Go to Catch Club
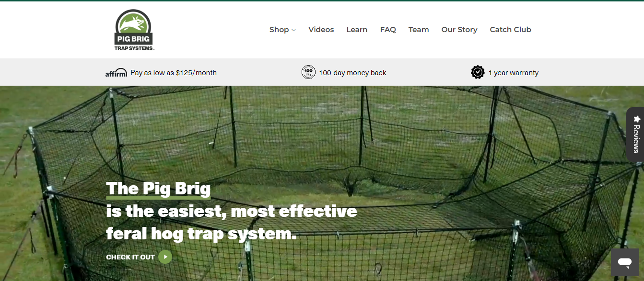Image resolution: width=644 pixels, height=281 pixels. pyautogui.click(x=510, y=30)
